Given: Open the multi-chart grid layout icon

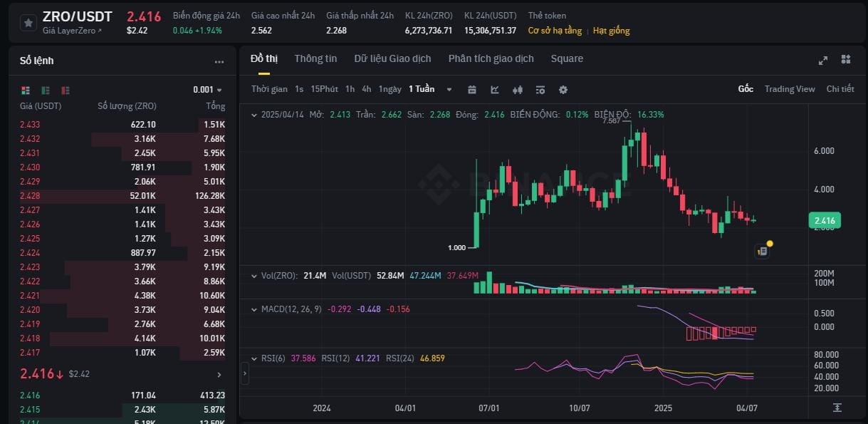Looking at the screenshot, I should [x=846, y=59].
